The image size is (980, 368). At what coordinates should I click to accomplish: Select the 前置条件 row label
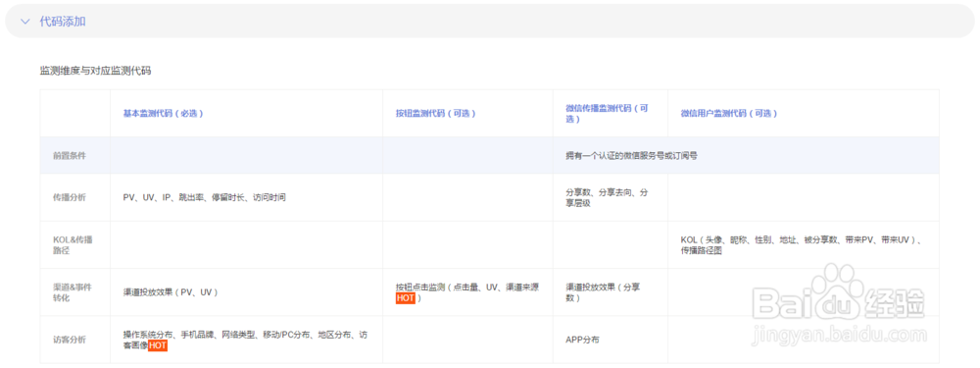[70, 156]
